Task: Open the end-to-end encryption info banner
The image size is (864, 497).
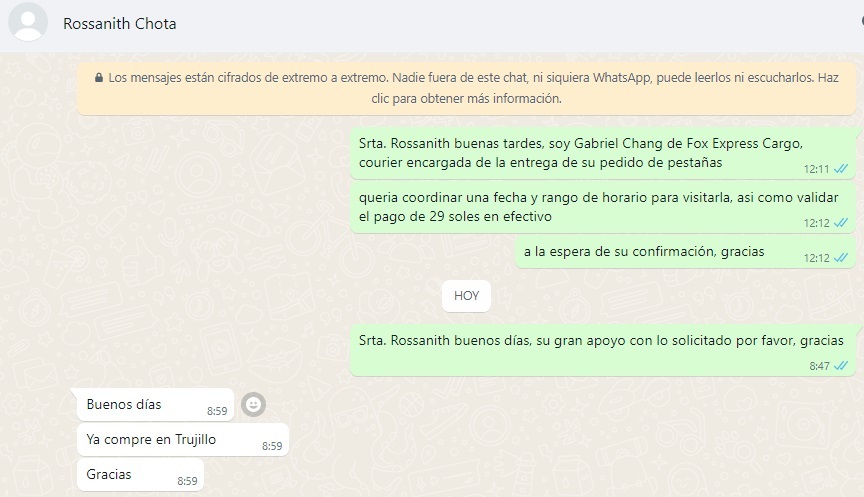Action: (x=466, y=88)
